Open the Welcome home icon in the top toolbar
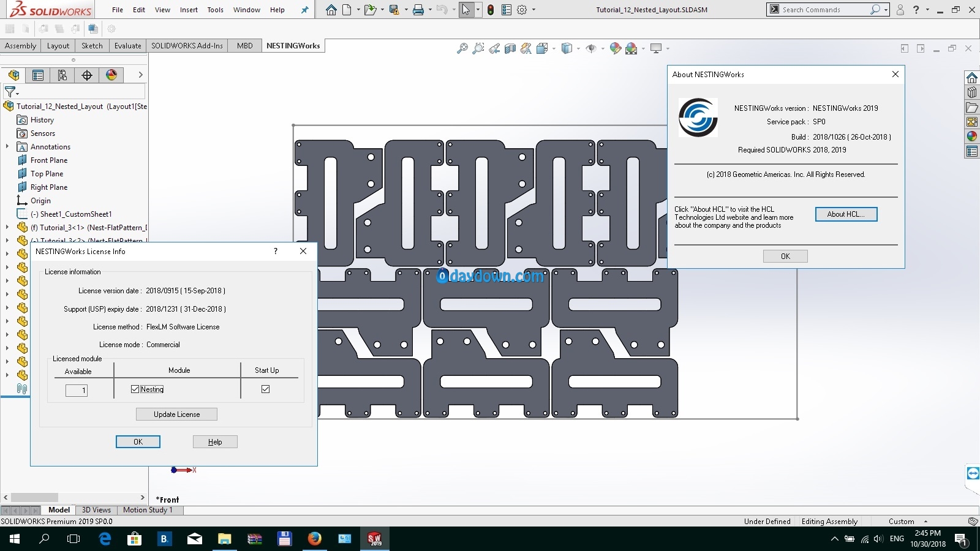The height and width of the screenshot is (551, 980). point(331,10)
